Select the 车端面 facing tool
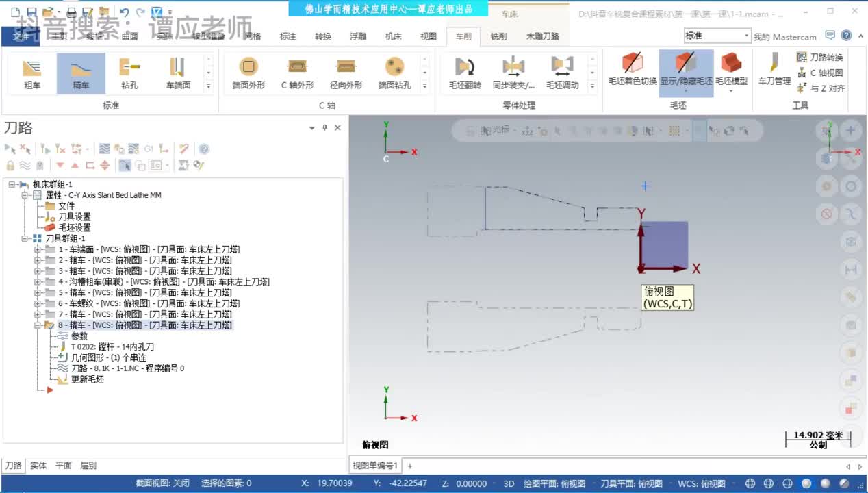The image size is (868, 493). (x=178, y=73)
